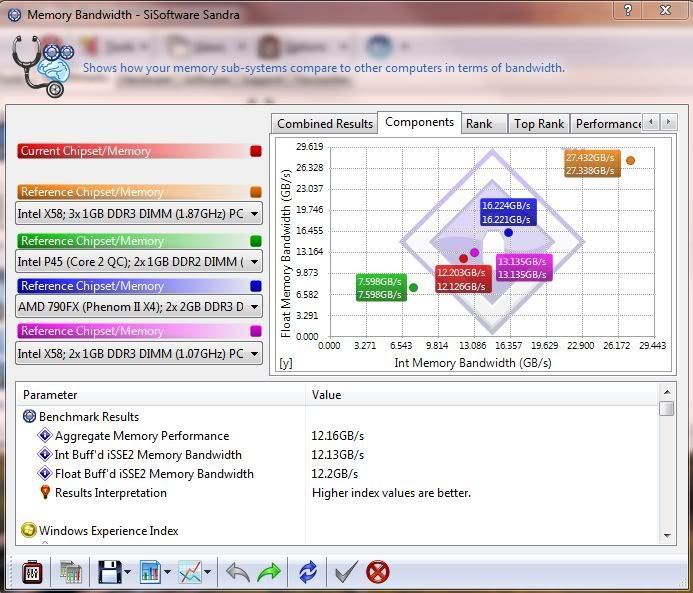Image resolution: width=693 pixels, height=593 pixels.
Task: Open the line graph options dropdown arrow
Action: pos(207,573)
